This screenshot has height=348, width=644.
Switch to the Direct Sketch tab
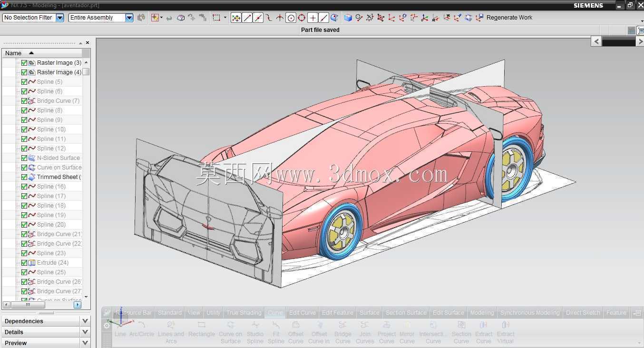point(583,313)
